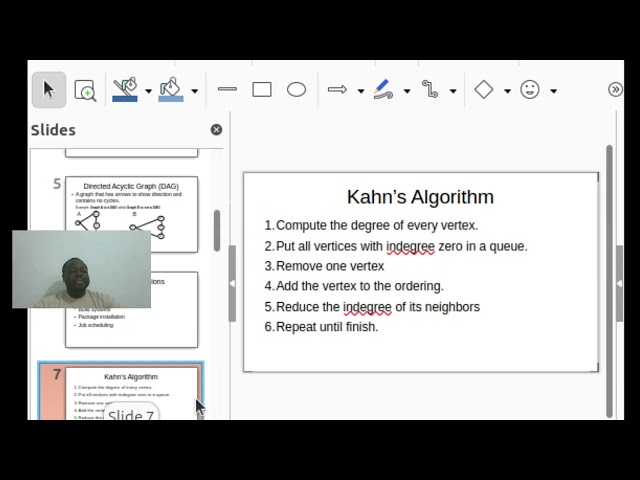640x480 pixels.
Task: Select the block arrow line tool
Action: point(338,89)
